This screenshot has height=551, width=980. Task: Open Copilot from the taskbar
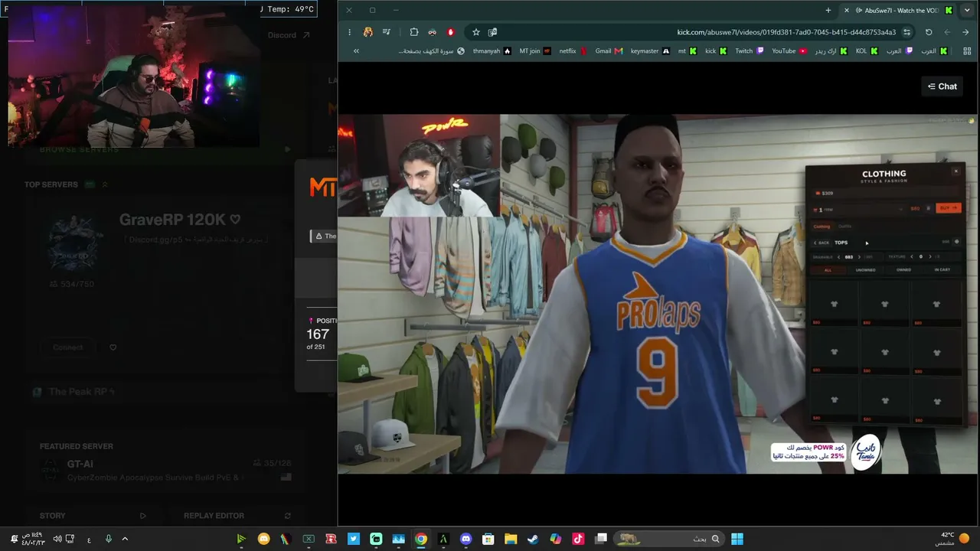(x=556, y=539)
